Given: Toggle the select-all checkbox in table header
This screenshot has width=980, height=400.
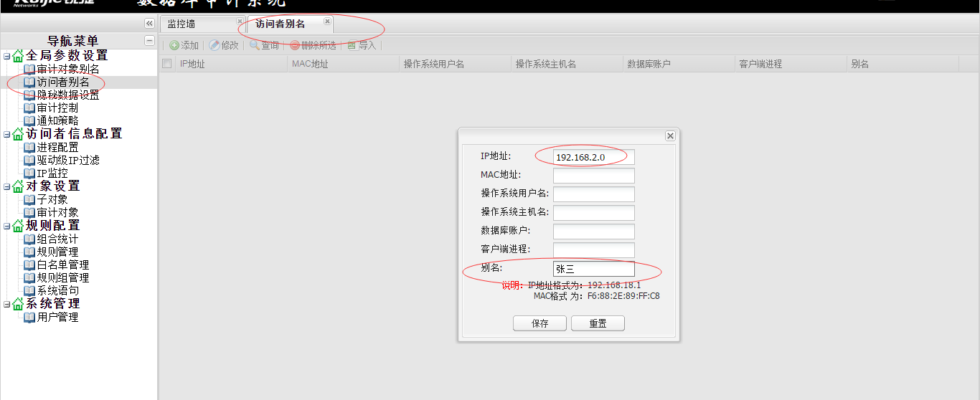Looking at the screenshot, I should [x=167, y=64].
